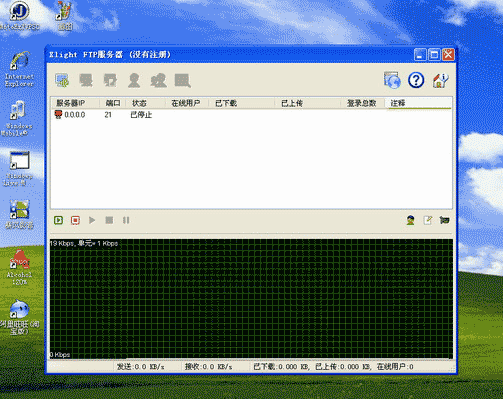Viewport: 503px width, 399px height.
Task: Click the house info icon
Action: tap(440, 80)
